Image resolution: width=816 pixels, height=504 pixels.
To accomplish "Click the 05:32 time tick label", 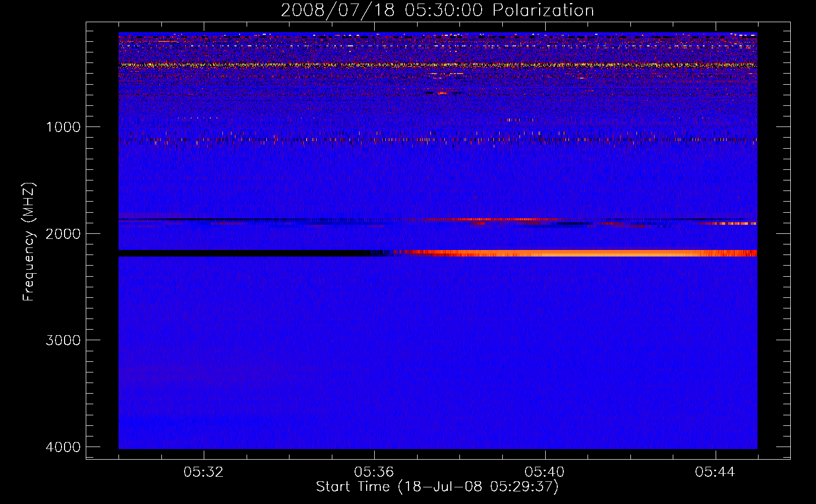I will [204, 472].
